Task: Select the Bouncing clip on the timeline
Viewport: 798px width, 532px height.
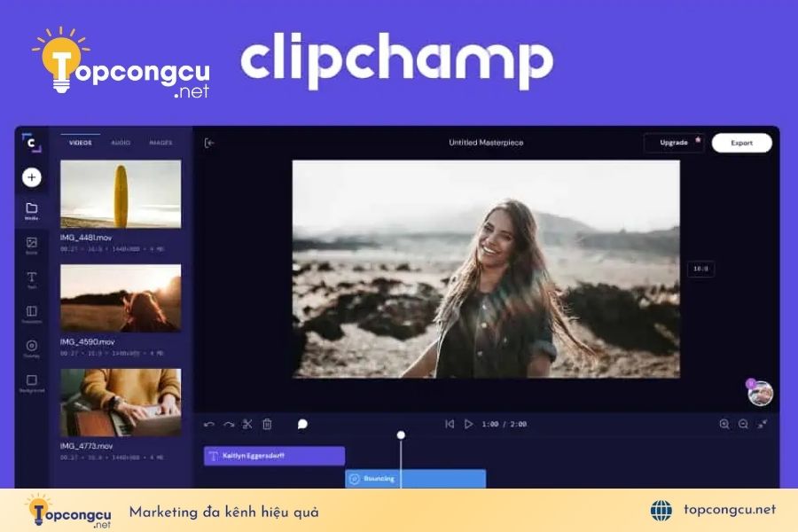Action: [x=416, y=479]
